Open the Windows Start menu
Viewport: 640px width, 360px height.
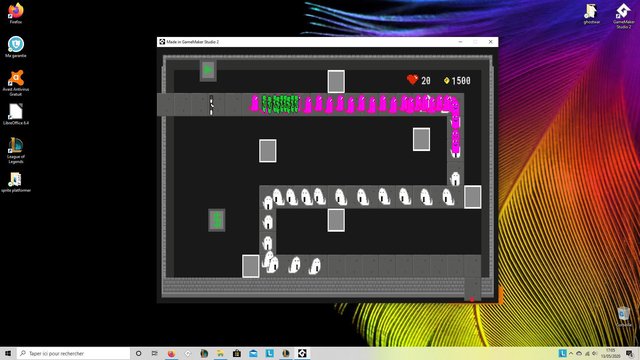coord(8,353)
